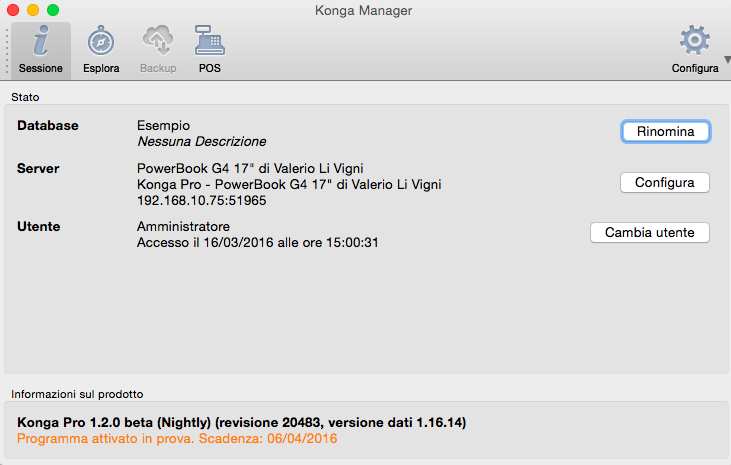Screen dimensions: 731x465
Task: Expand the arrow beside the Configura gear
Action: click(726, 59)
